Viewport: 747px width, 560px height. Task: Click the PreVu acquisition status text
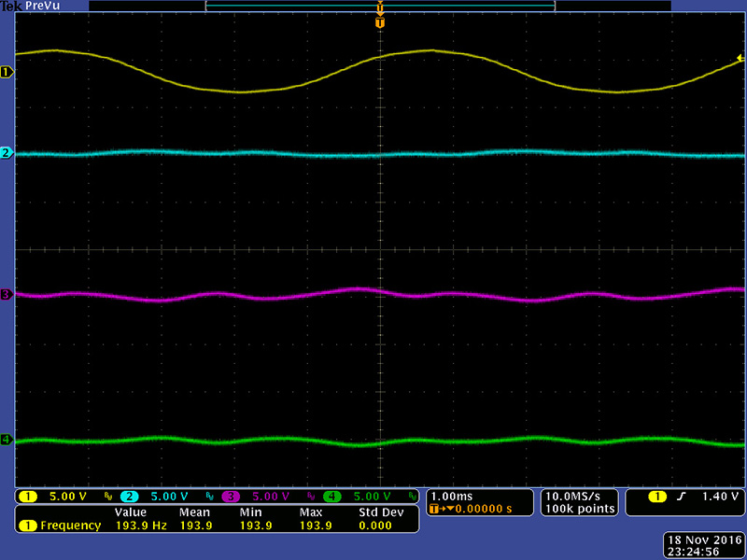tap(42, 6)
